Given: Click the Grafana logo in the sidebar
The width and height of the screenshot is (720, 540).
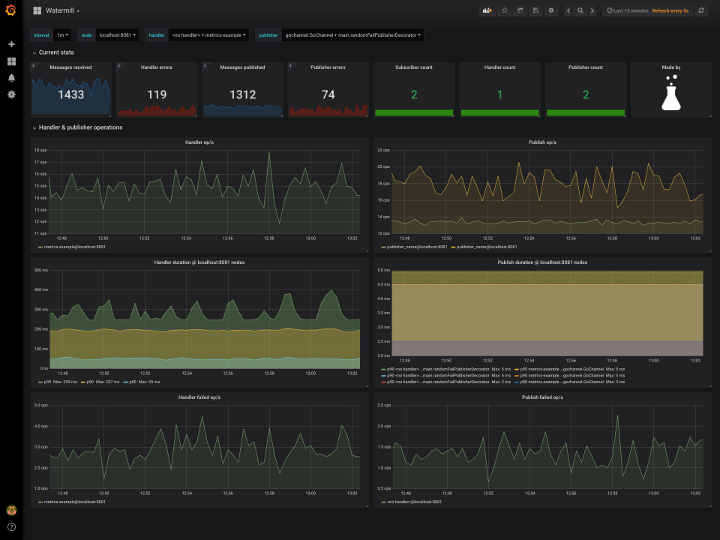Looking at the screenshot, I should point(11,10).
